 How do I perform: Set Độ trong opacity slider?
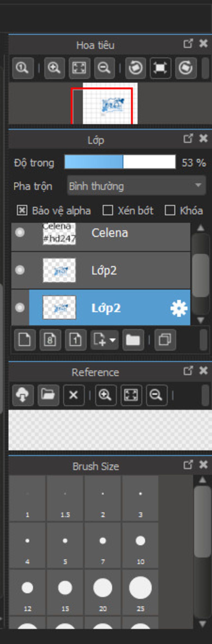point(120,162)
